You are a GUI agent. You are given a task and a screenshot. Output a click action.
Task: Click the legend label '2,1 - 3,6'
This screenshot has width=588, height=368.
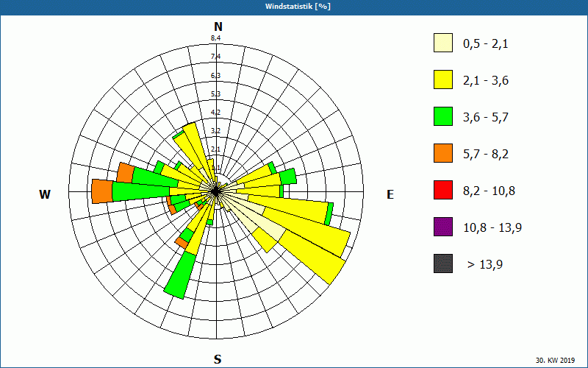[x=486, y=81]
